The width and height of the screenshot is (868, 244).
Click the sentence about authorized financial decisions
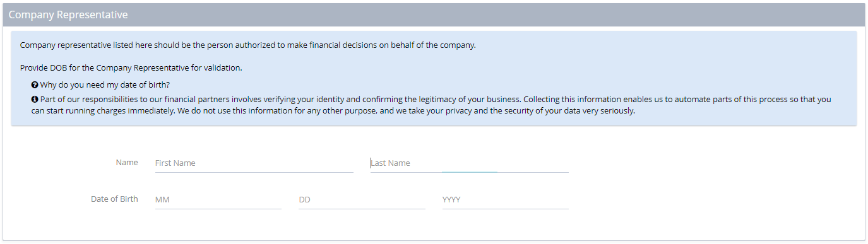coord(247,45)
